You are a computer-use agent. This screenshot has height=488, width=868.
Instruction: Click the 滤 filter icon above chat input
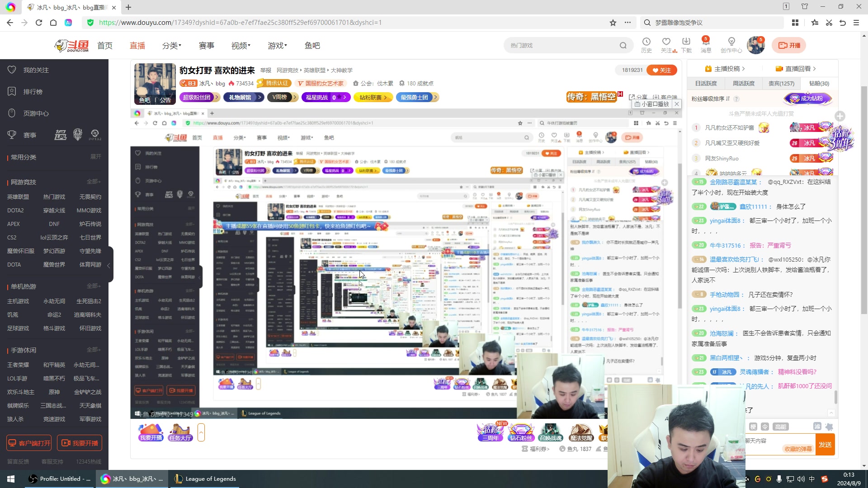coord(817,427)
